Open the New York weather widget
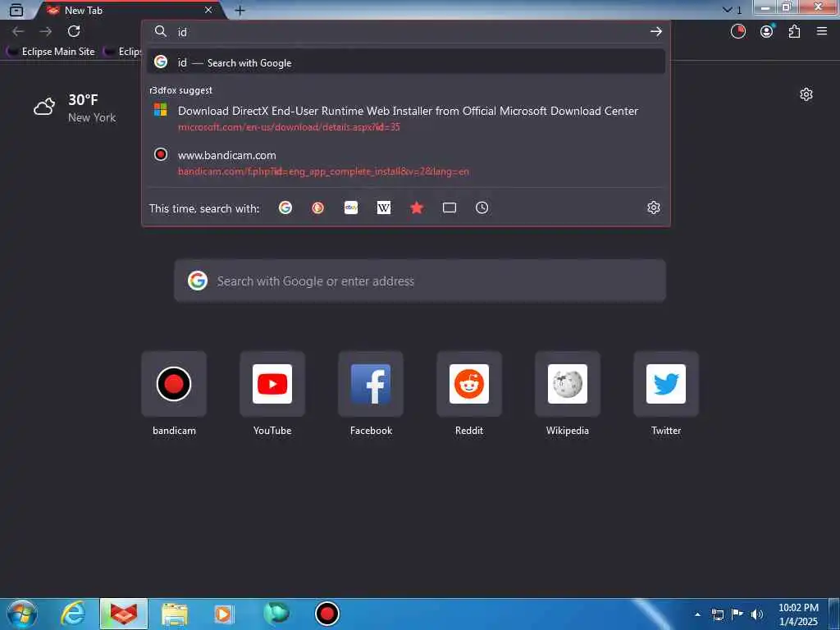This screenshot has height=630, width=840. pos(75,107)
